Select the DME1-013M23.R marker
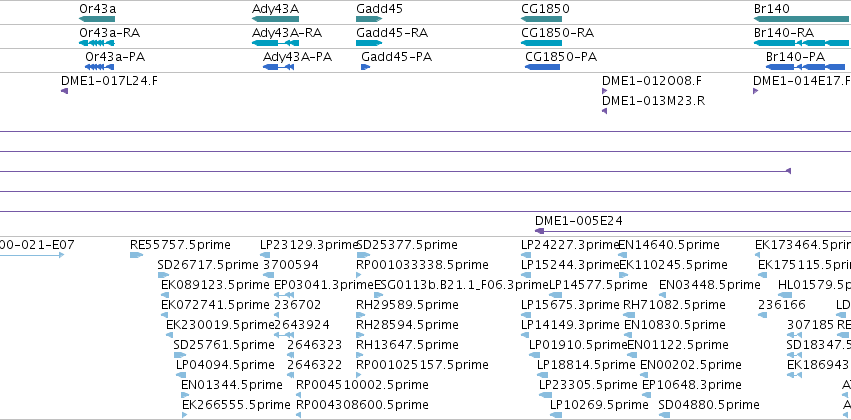Viewport: 851px width, 420px height. click(605, 111)
